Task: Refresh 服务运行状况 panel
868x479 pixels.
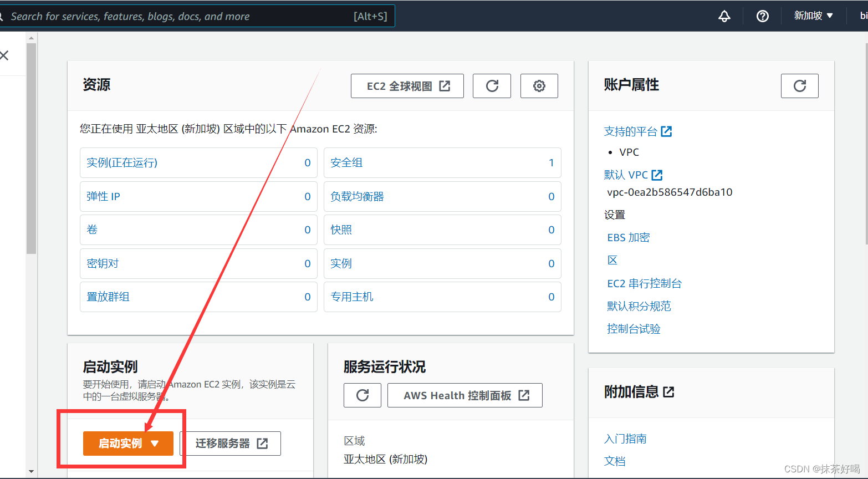Action: pos(362,395)
